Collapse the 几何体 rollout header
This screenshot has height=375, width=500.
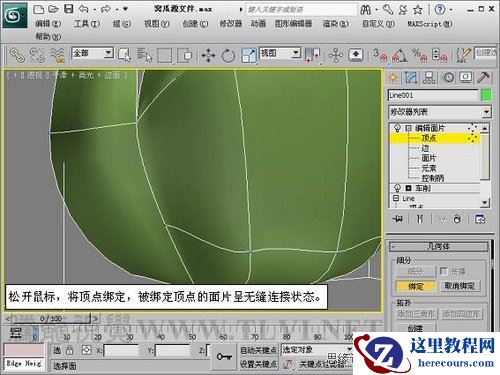439,247
